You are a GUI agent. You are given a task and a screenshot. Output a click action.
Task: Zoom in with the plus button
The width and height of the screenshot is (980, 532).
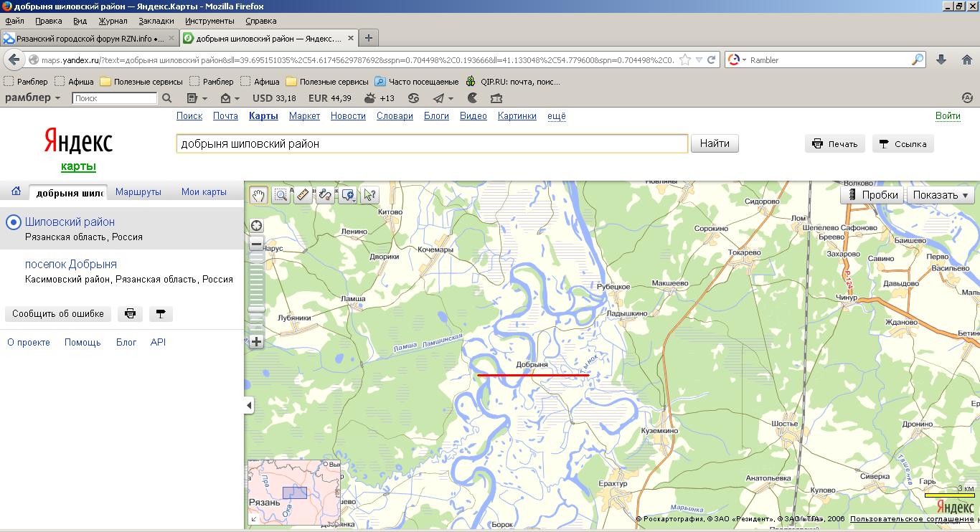(256, 341)
